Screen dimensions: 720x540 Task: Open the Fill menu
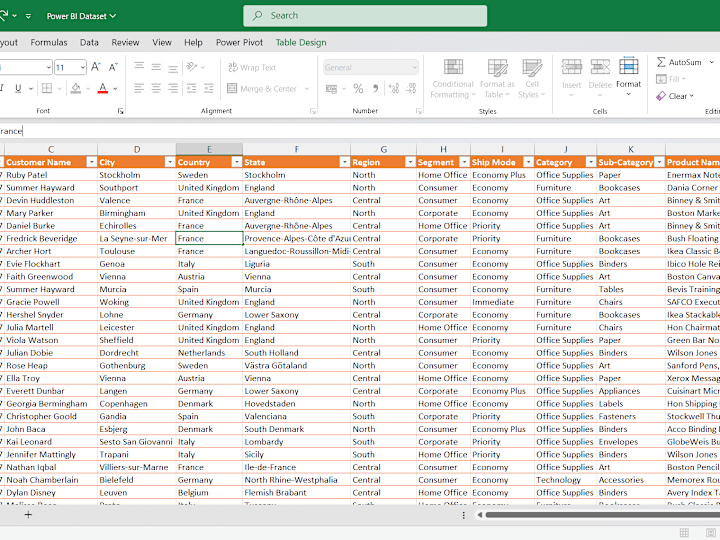pyautogui.click(x=671, y=79)
